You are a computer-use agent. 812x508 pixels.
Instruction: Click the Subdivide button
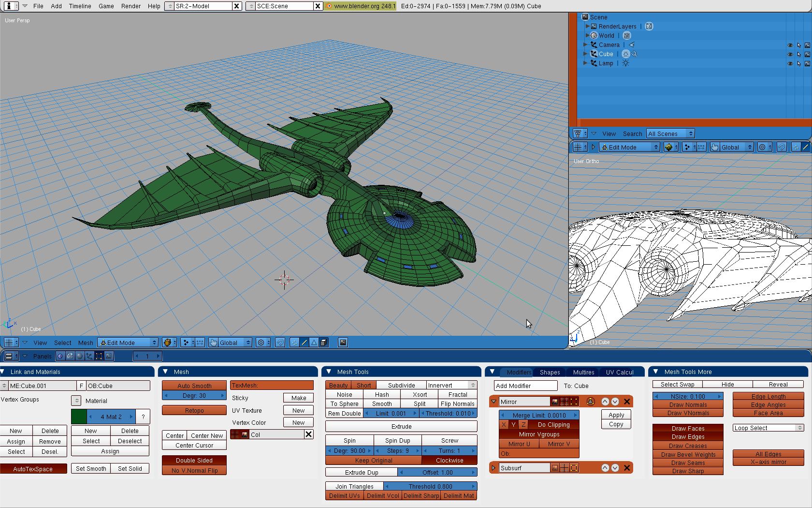click(401, 386)
